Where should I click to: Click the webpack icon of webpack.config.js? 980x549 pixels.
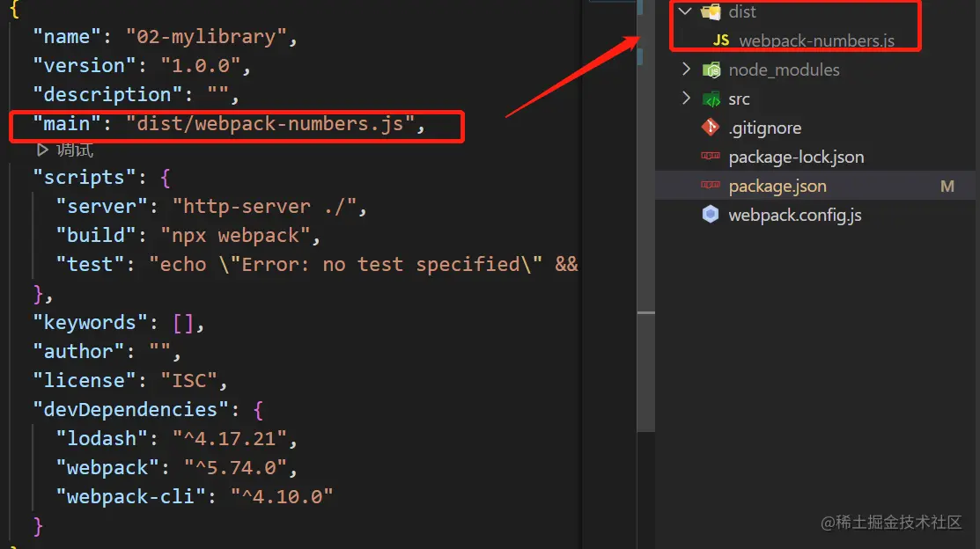pos(711,214)
